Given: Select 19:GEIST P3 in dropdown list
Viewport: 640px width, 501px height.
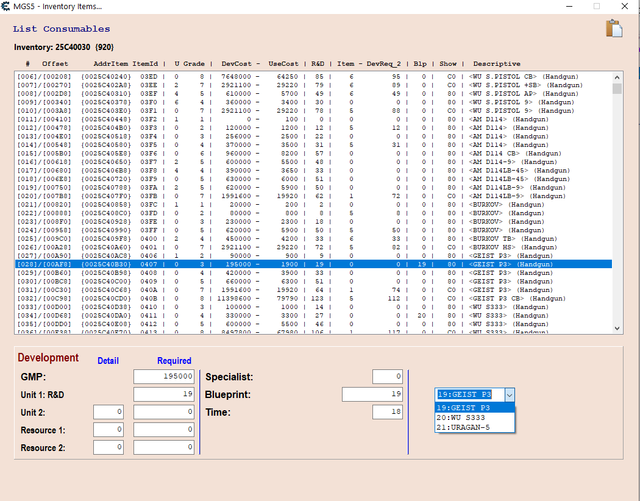Looking at the screenshot, I should coord(475,408).
